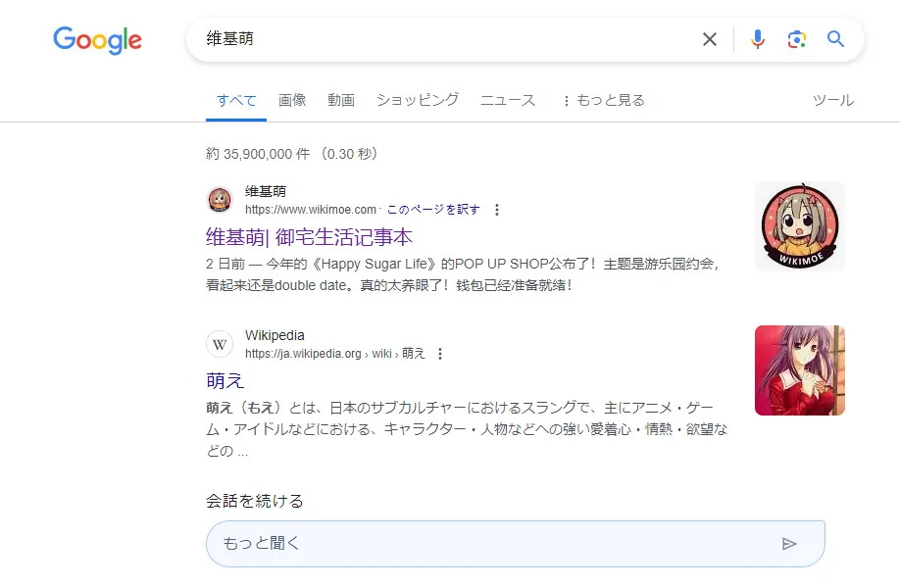Switch to the 動画 tab
This screenshot has width=900, height=588.
(341, 100)
